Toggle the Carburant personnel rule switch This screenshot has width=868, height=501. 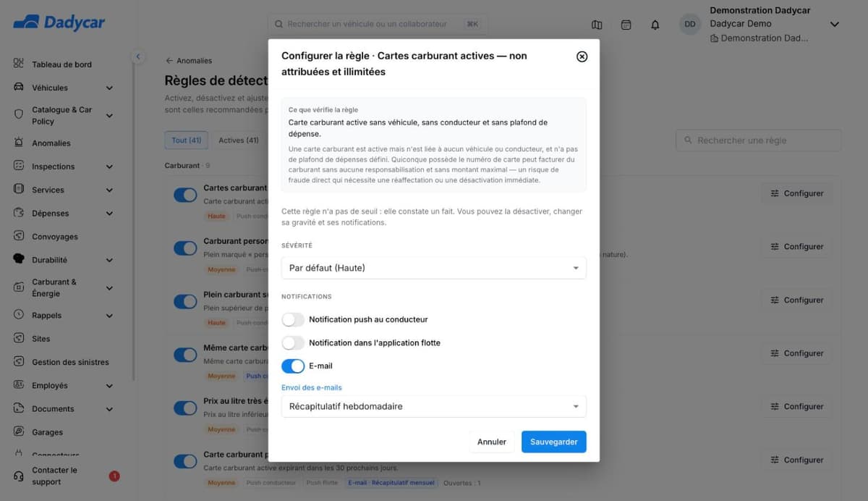pos(186,248)
